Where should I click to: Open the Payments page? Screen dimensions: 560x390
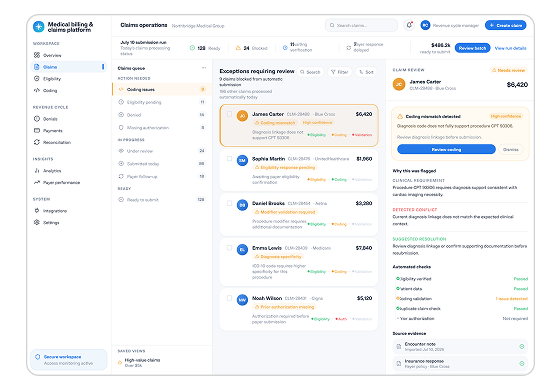pyautogui.click(x=68, y=130)
